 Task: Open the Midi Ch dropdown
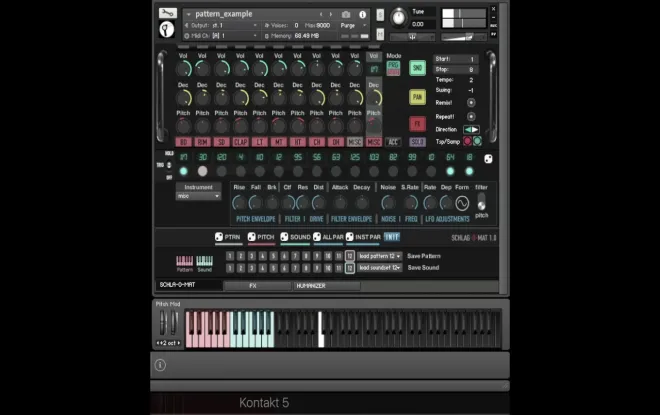[234, 36]
